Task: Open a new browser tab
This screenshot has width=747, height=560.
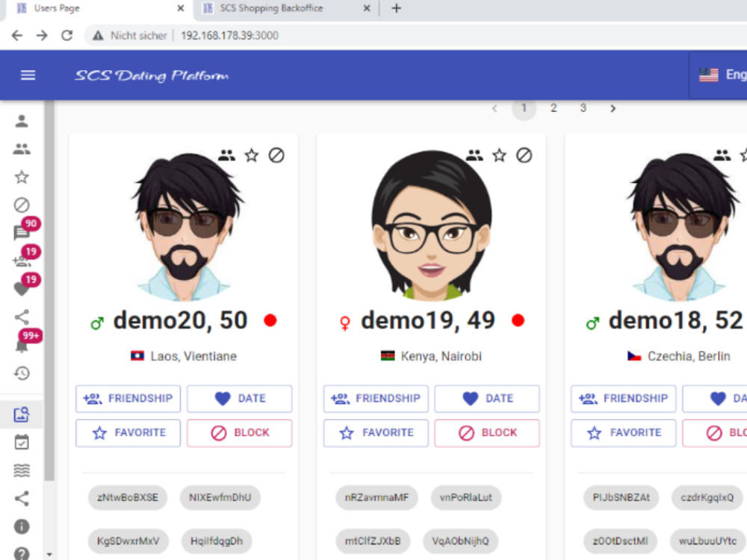Action: pyautogui.click(x=396, y=8)
